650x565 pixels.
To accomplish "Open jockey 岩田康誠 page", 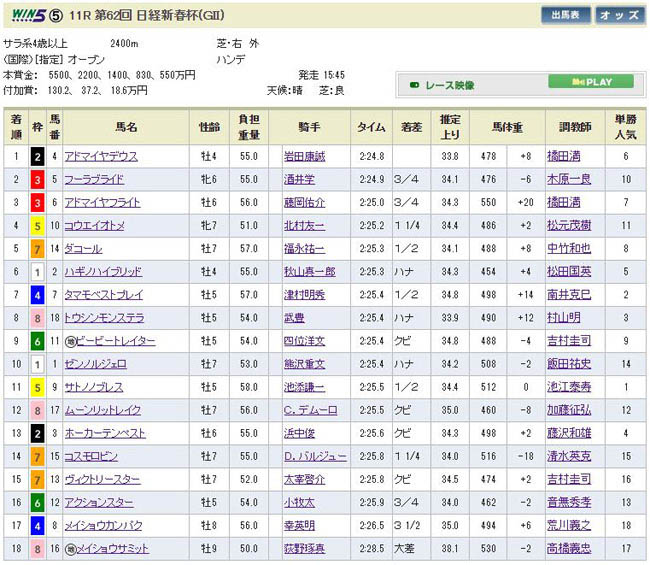I will [x=305, y=156].
